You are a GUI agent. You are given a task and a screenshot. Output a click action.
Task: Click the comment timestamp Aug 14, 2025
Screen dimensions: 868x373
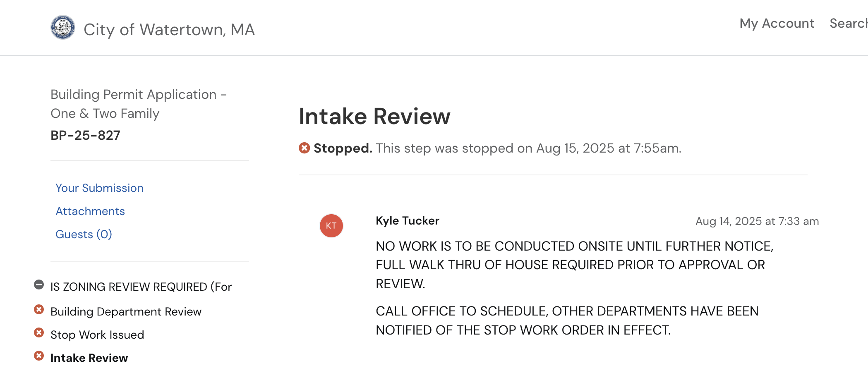pos(757,221)
